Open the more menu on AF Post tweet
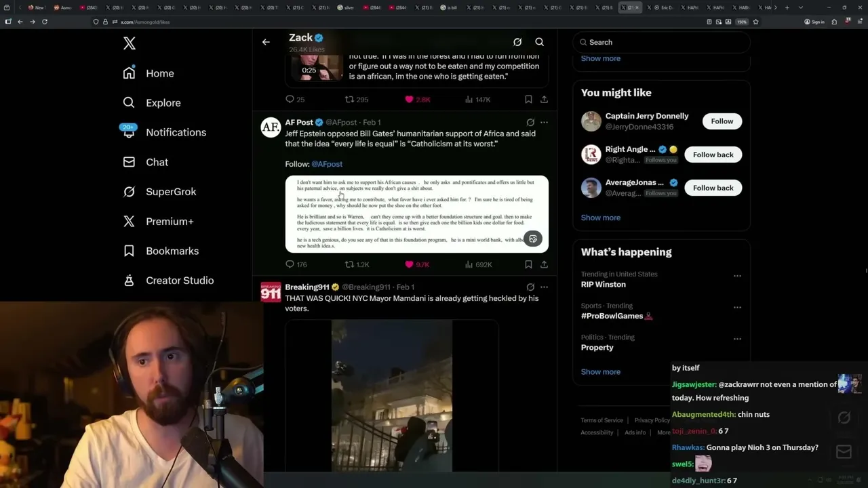This screenshot has width=868, height=488. (x=544, y=123)
